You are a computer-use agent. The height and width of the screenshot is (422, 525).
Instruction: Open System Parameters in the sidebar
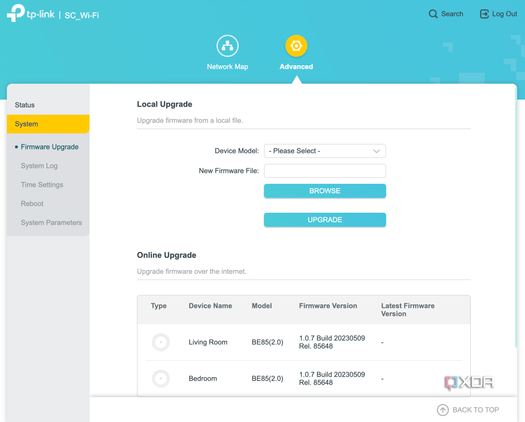(51, 222)
